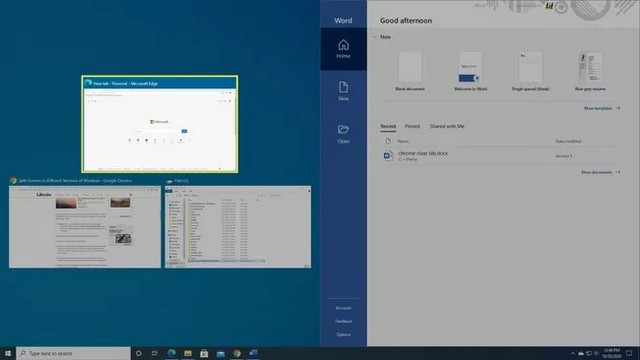This screenshot has height=360, width=640.
Task: Open the Home section in Word
Action: (x=343, y=49)
